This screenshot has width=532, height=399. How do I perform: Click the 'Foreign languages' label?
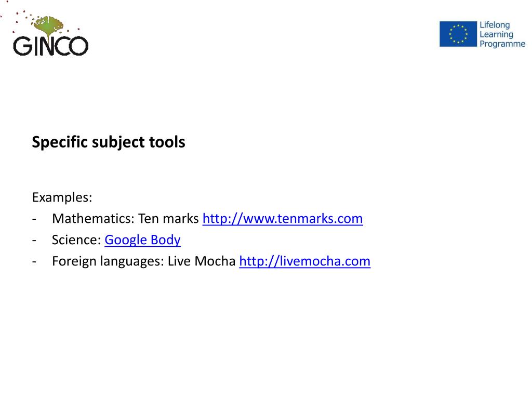[x=107, y=261]
